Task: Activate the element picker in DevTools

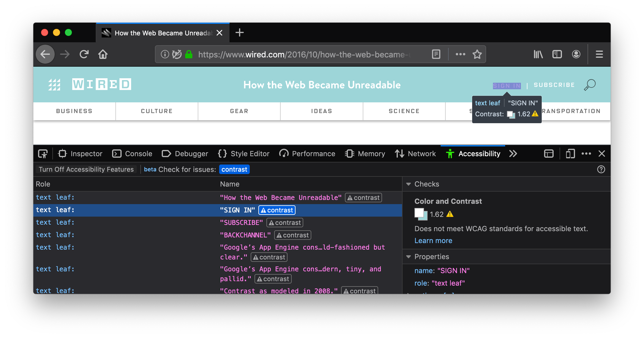Action: tap(43, 154)
